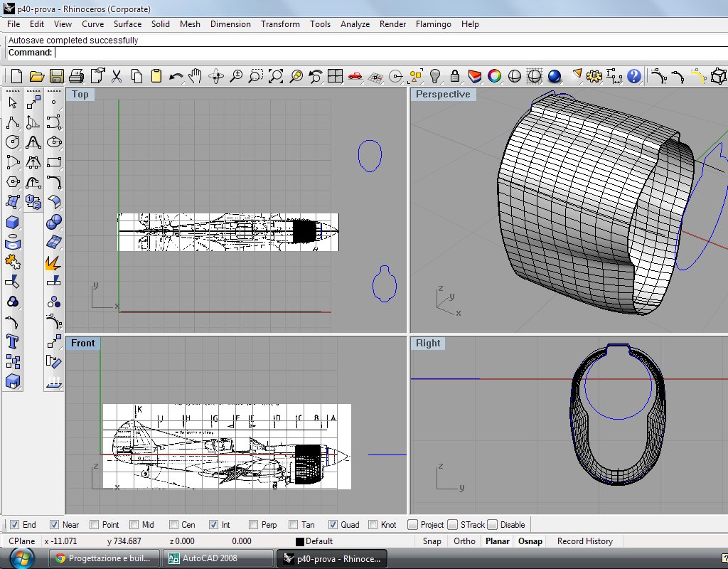This screenshot has height=569, width=728.
Task: Open the Flamingo menu
Action: 433,24
